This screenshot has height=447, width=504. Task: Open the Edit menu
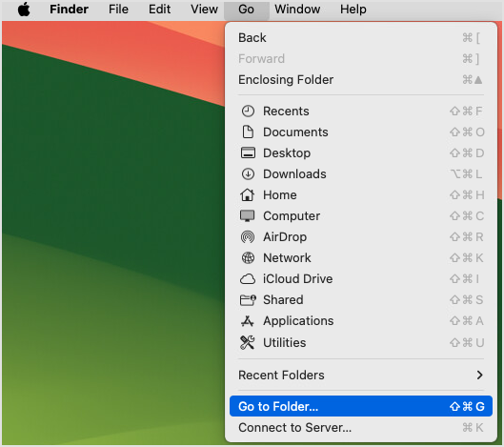[159, 9]
